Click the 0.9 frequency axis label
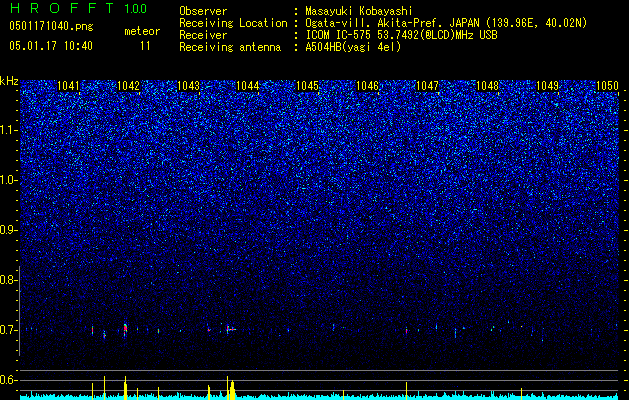 click(9, 230)
